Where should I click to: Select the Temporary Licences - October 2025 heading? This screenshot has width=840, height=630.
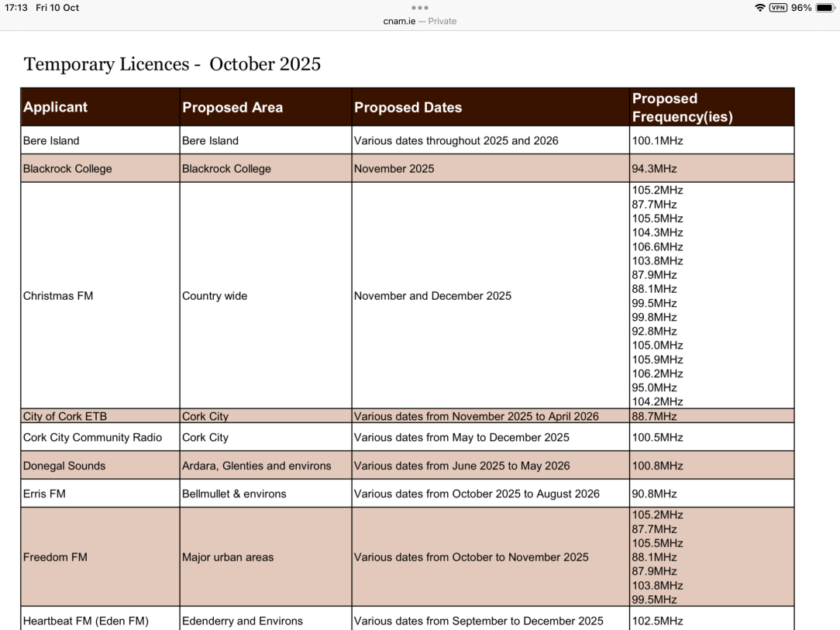[172, 64]
